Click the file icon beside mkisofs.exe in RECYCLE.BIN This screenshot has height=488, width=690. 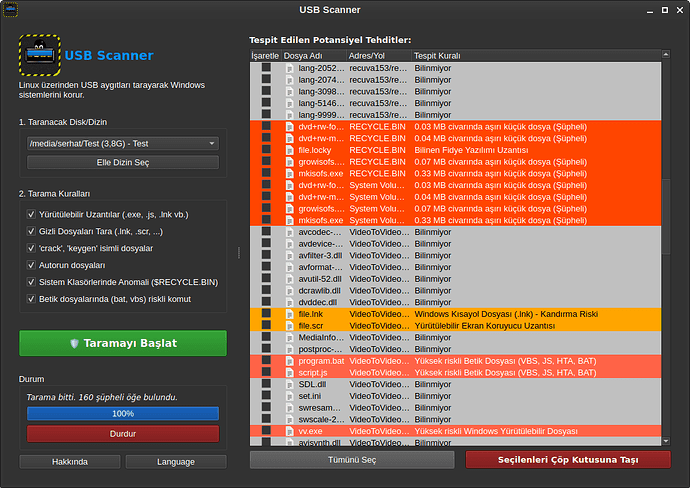pyautogui.click(x=290, y=173)
